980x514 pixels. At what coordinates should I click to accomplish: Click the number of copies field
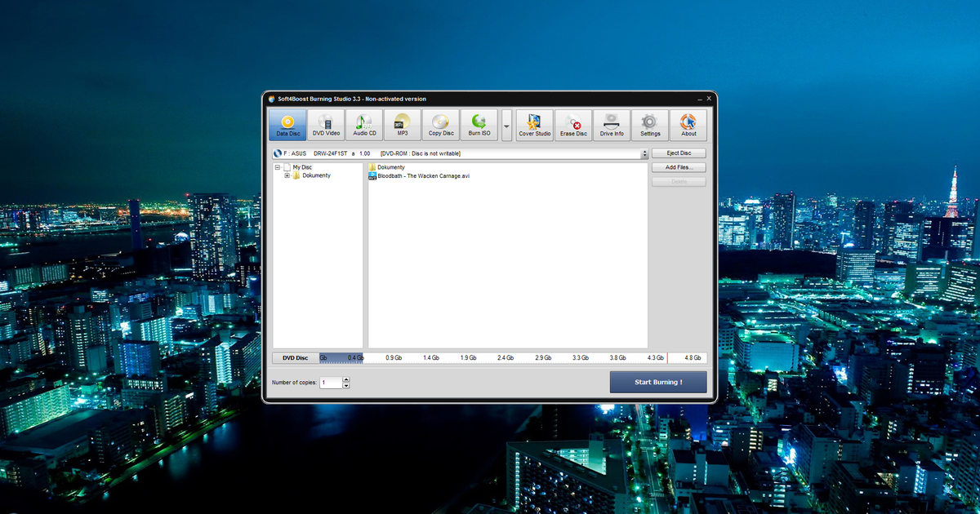point(331,383)
